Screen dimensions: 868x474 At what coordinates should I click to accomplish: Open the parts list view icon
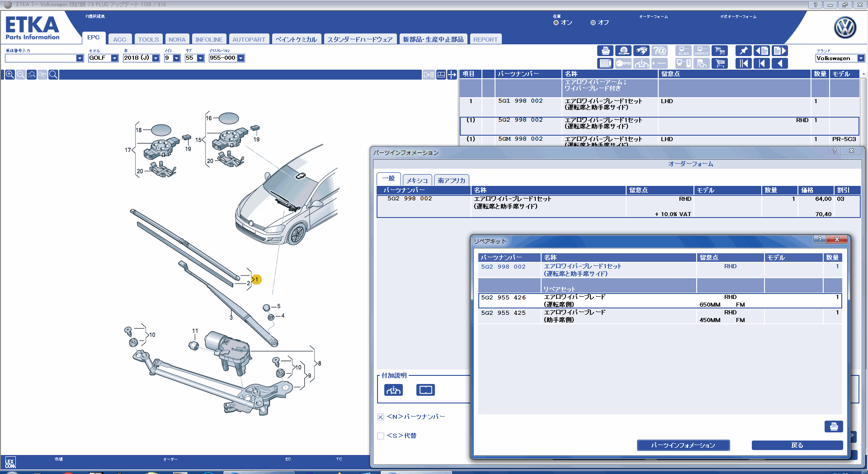pyautogui.click(x=605, y=63)
